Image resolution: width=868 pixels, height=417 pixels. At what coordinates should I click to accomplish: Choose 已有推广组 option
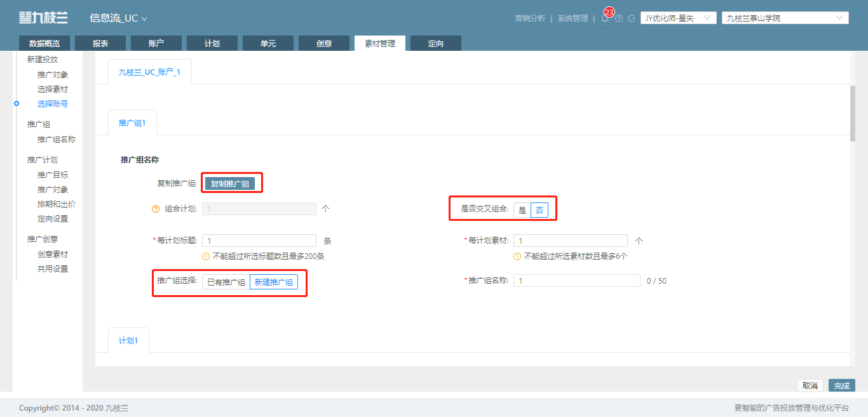coord(226,282)
